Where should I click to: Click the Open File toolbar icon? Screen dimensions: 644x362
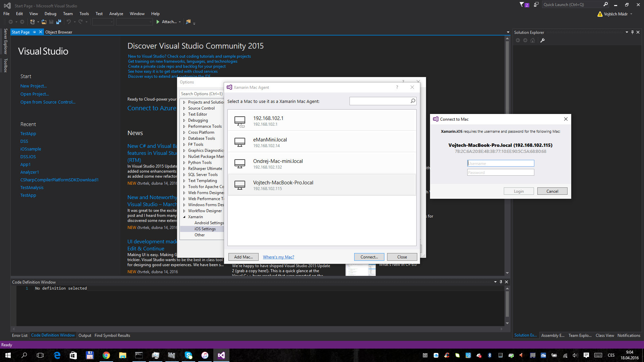tap(44, 22)
